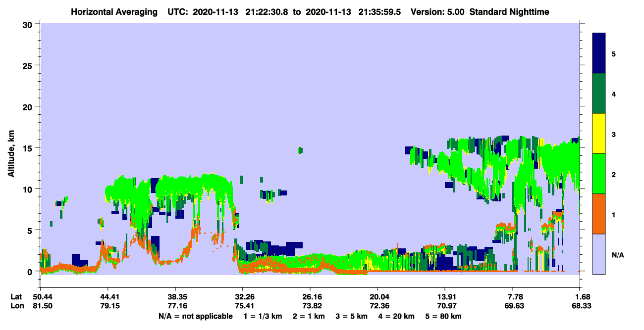Click the 'Lon' row label
644x330 pixels.
[17, 306]
